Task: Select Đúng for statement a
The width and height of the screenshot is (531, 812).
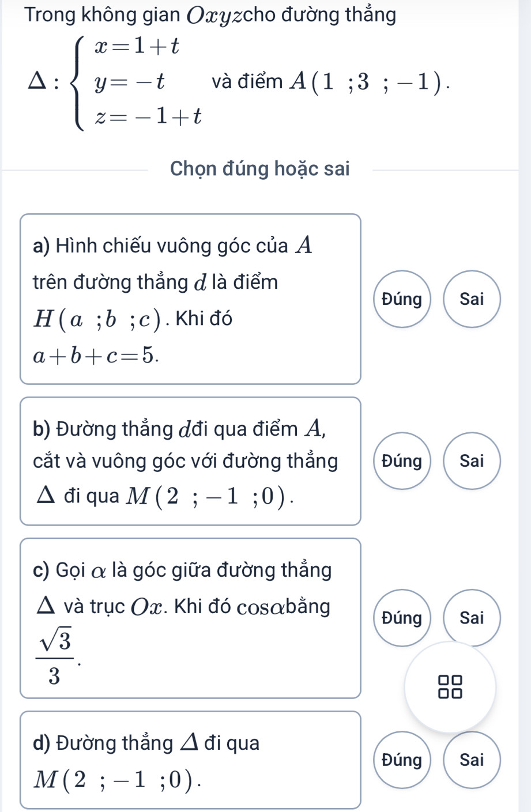Action: coord(402,299)
